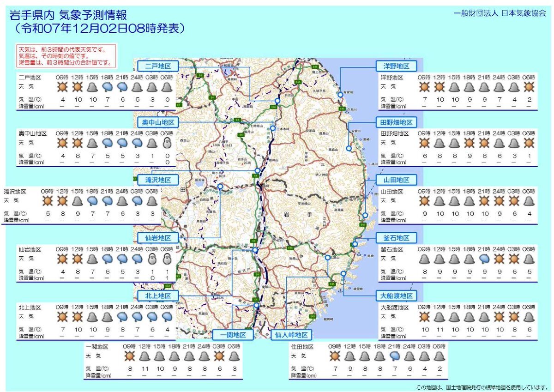Select the 仙岩地区 map label
This screenshot has height=392, width=554.
pyautogui.click(x=158, y=238)
